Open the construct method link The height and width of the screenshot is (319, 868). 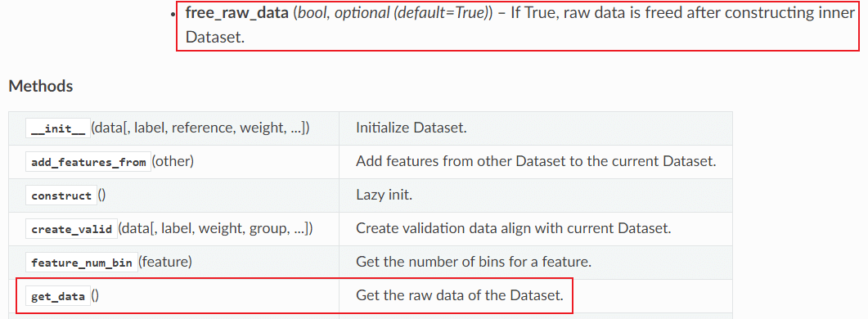pyautogui.click(x=61, y=195)
